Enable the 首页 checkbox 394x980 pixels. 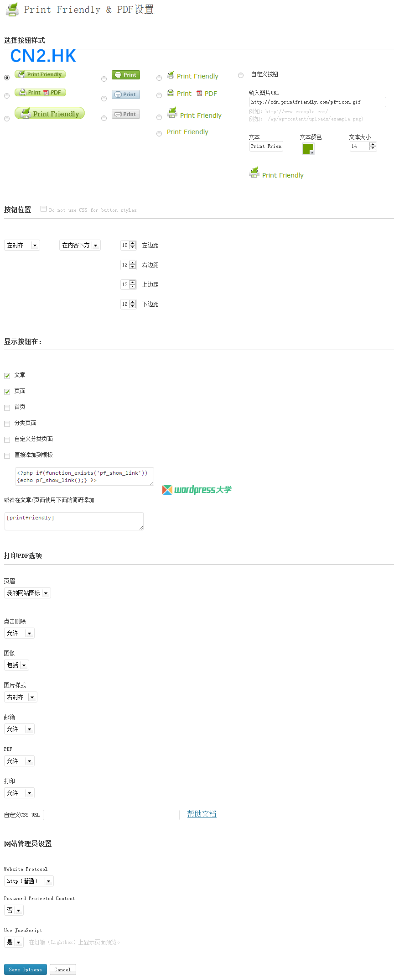(x=7, y=408)
